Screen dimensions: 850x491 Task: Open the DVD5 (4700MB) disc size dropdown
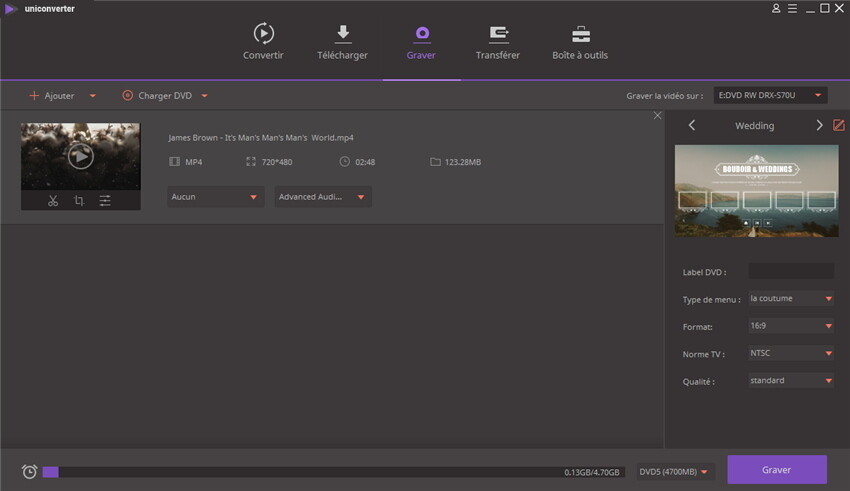[x=675, y=471]
